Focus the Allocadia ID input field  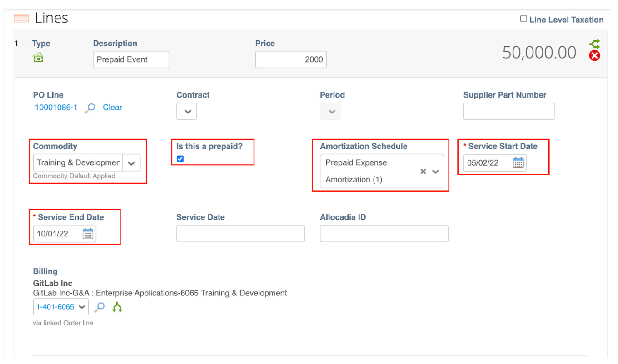click(384, 233)
